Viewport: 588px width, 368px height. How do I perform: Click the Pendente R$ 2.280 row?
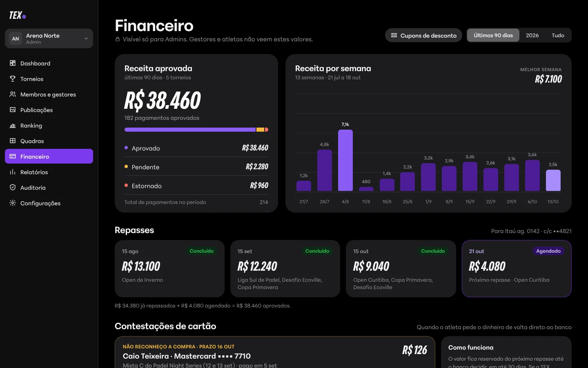196,167
